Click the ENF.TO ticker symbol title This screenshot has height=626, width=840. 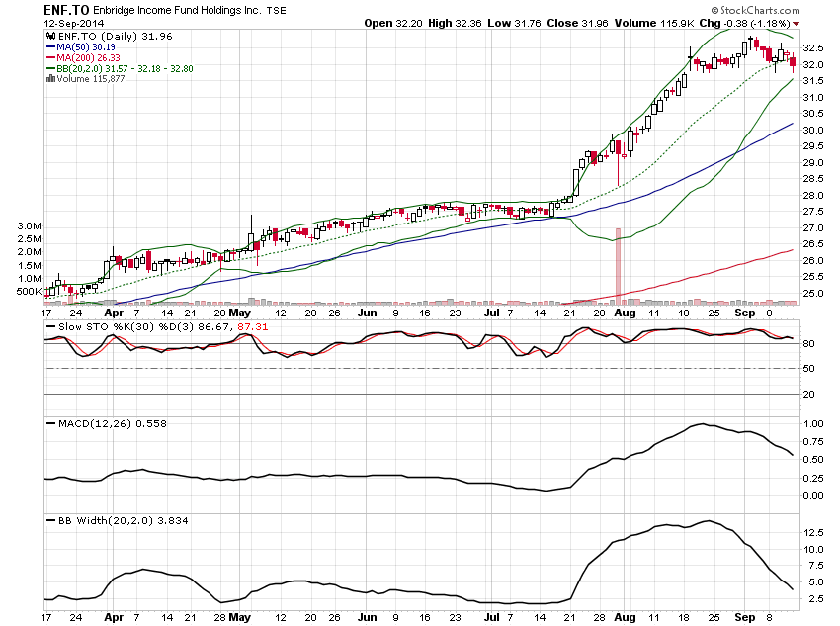point(66,10)
